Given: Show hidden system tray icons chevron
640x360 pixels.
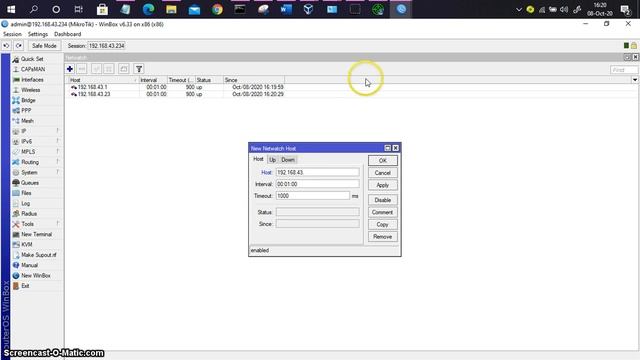Looking at the screenshot, I should point(519,9).
